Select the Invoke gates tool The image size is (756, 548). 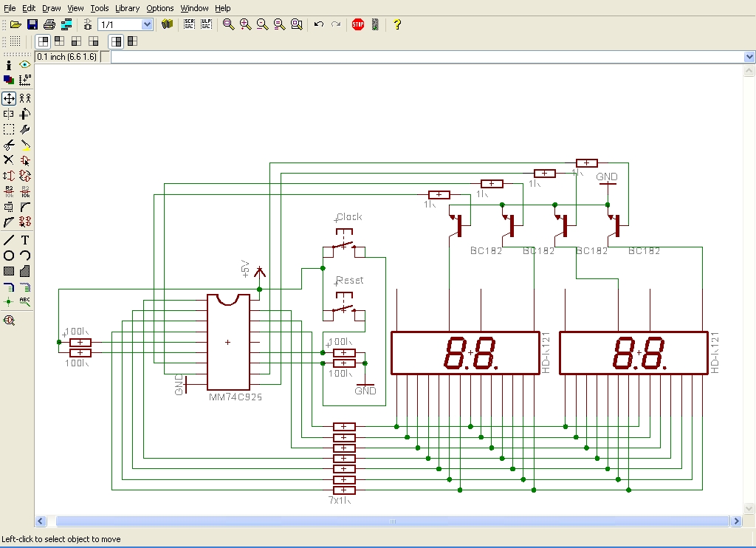[x=25, y=222]
